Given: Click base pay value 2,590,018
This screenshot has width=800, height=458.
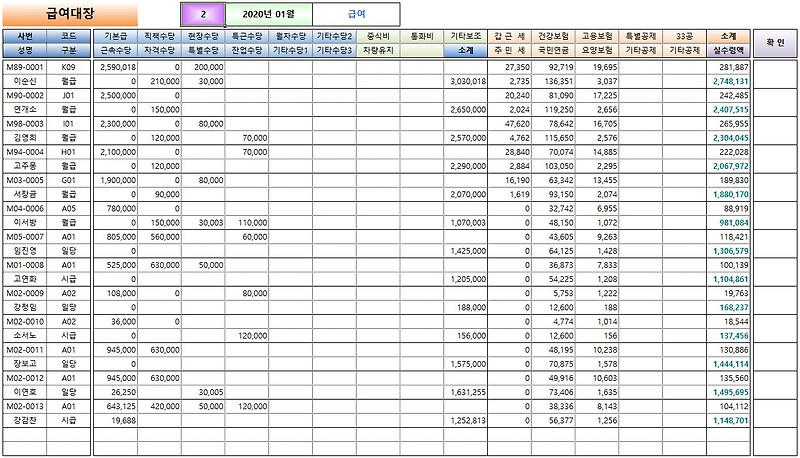Looking at the screenshot, I should (x=115, y=67).
